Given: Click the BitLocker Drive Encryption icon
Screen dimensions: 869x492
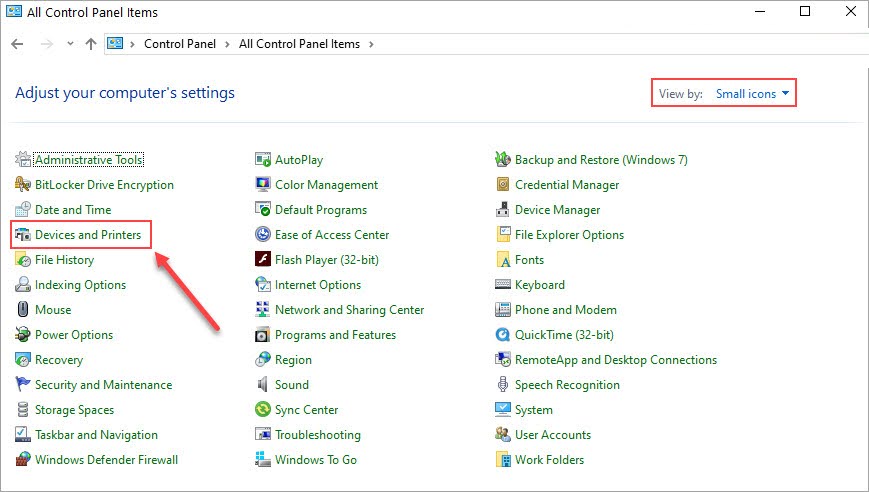Looking at the screenshot, I should tap(24, 185).
